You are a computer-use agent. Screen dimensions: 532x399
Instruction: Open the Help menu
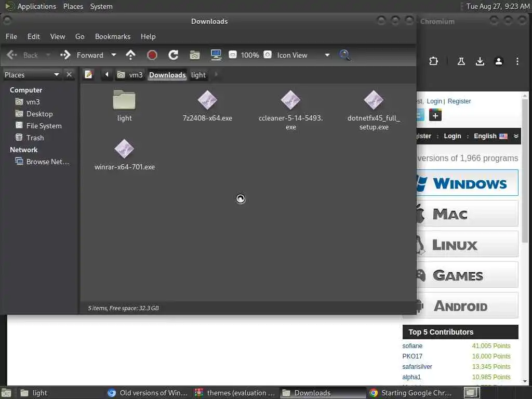148,36
